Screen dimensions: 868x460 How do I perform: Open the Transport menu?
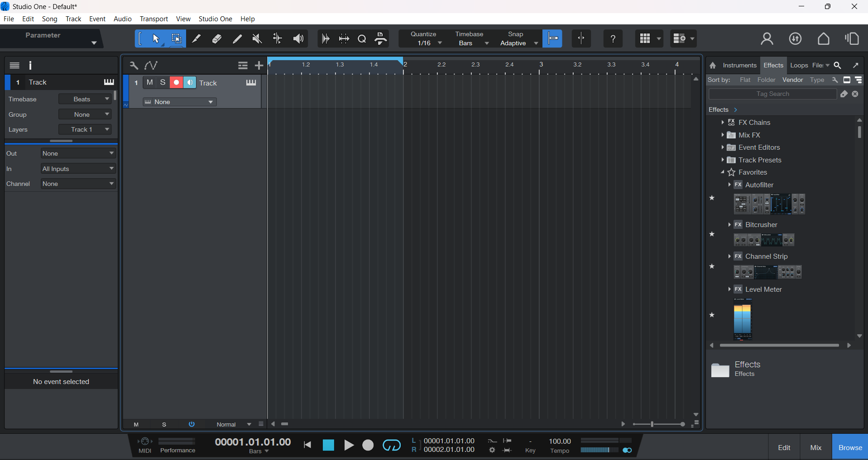153,19
